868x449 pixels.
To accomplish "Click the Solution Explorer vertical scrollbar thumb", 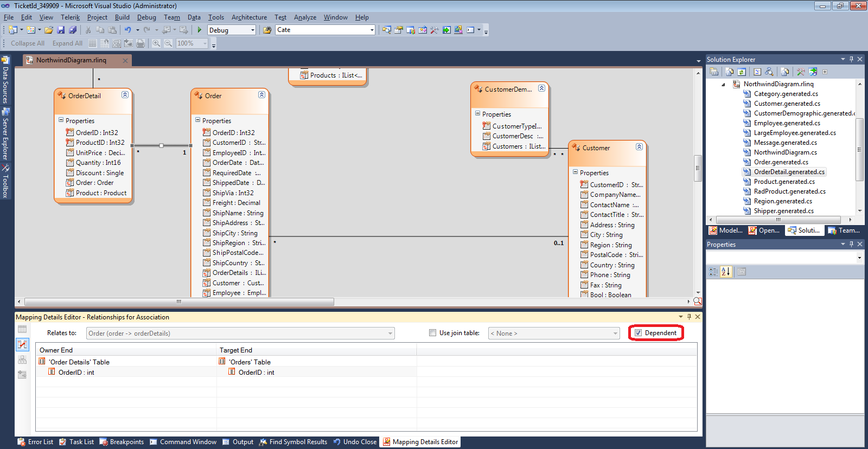I will point(859,150).
